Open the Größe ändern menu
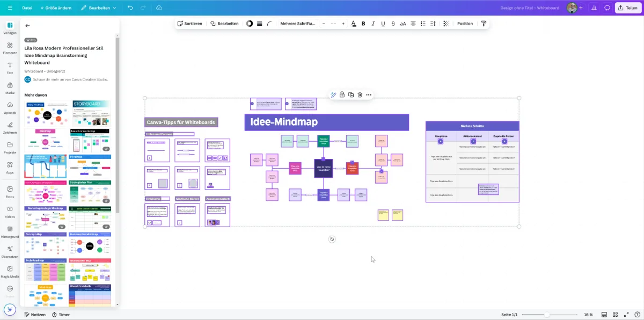644x320 pixels. click(55, 8)
